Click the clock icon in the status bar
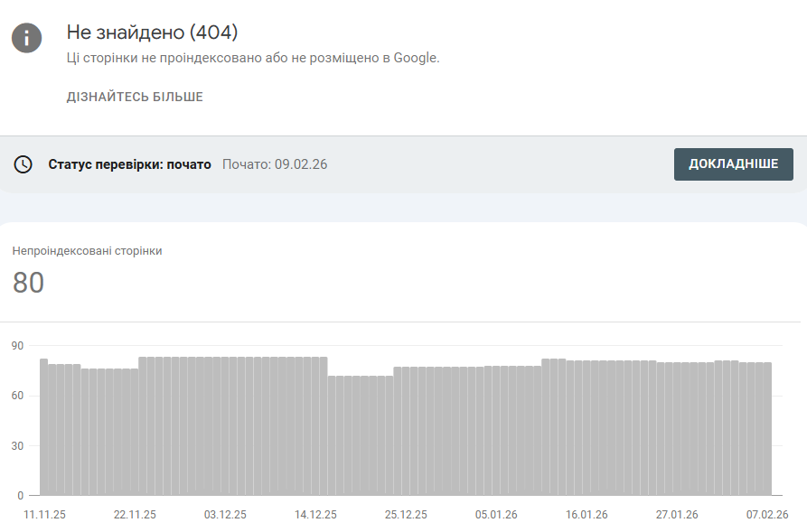 (23, 164)
